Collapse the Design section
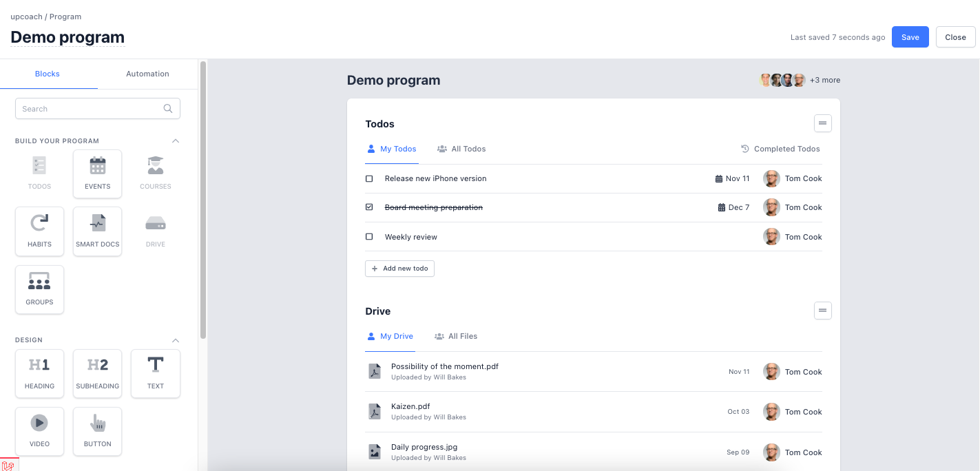The width and height of the screenshot is (980, 471). tap(176, 339)
